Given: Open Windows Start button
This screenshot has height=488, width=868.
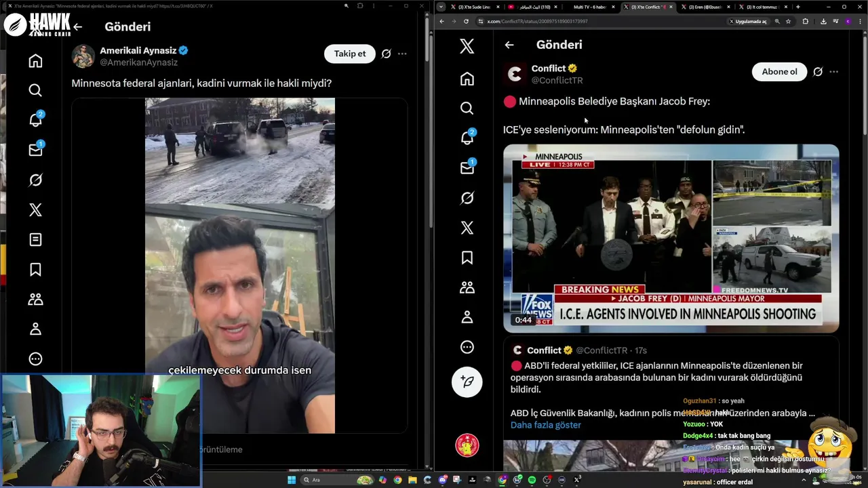Looking at the screenshot, I should [292, 480].
